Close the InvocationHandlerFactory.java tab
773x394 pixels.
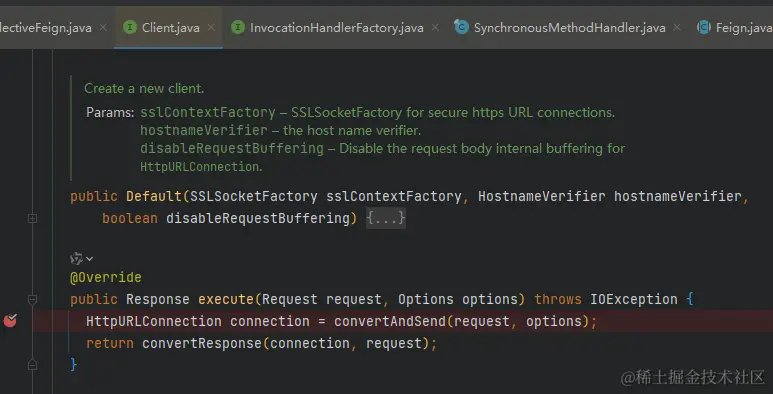[435, 28]
